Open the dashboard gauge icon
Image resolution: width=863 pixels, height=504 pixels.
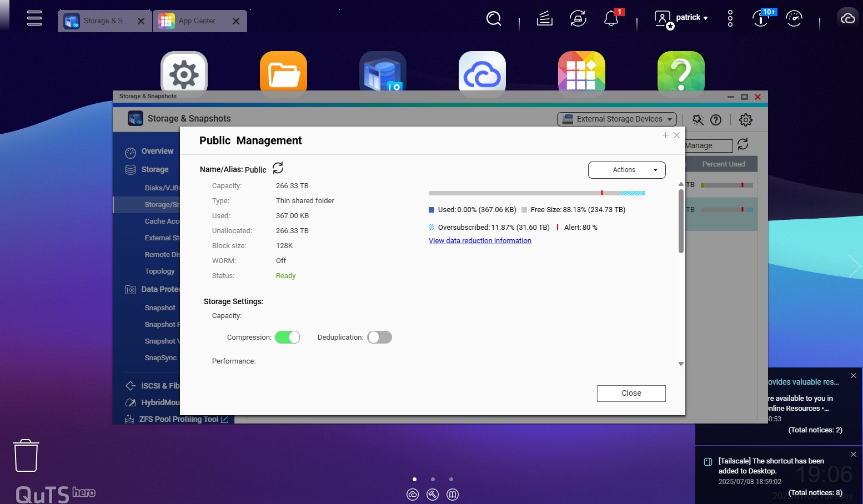794,18
